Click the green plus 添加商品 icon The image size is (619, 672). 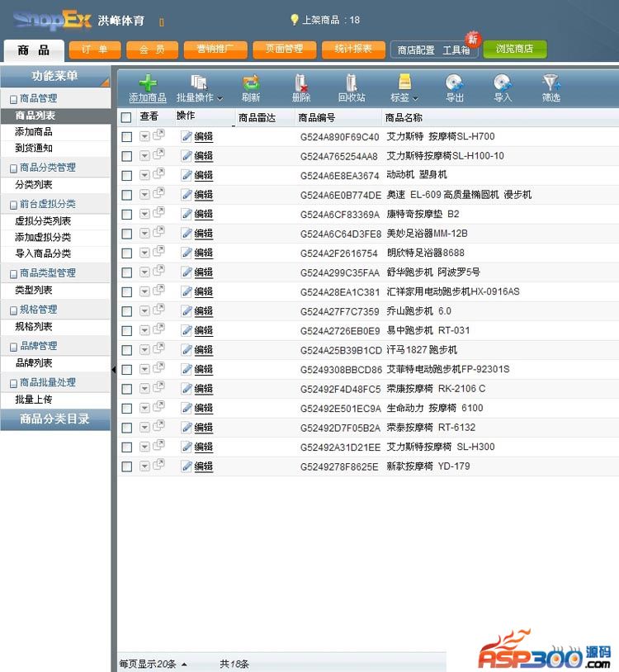148,83
